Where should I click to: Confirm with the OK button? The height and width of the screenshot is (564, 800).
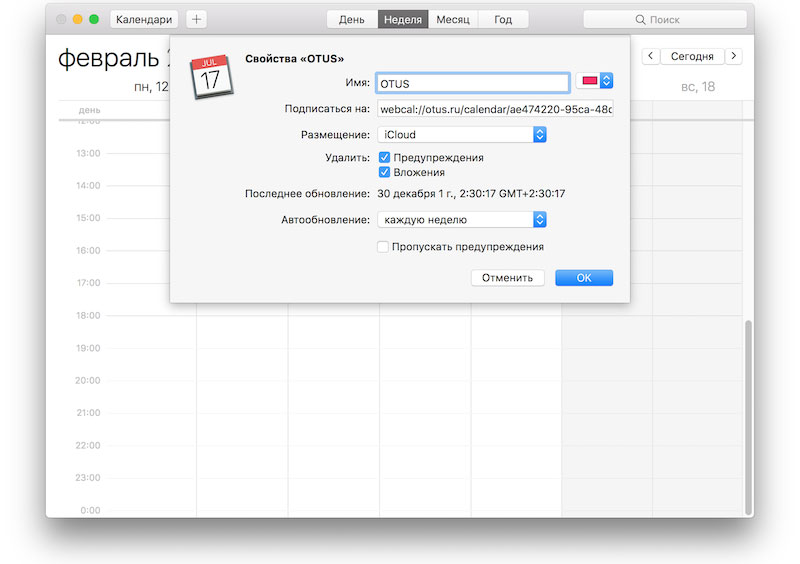pyautogui.click(x=584, y=278)
